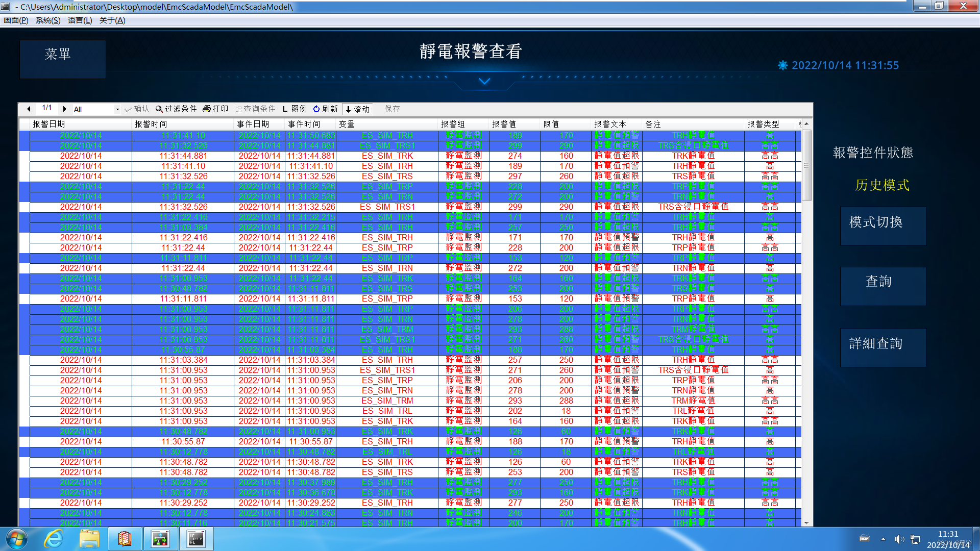The height and width of the screenshot is (551, 980).
Task: Open Internet Explorer from taskbar
Action: 54,539
